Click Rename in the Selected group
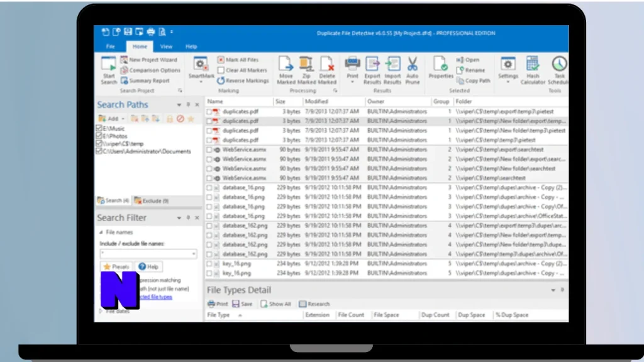This screenshot has width=644, height=362. [x=470, y=70]
